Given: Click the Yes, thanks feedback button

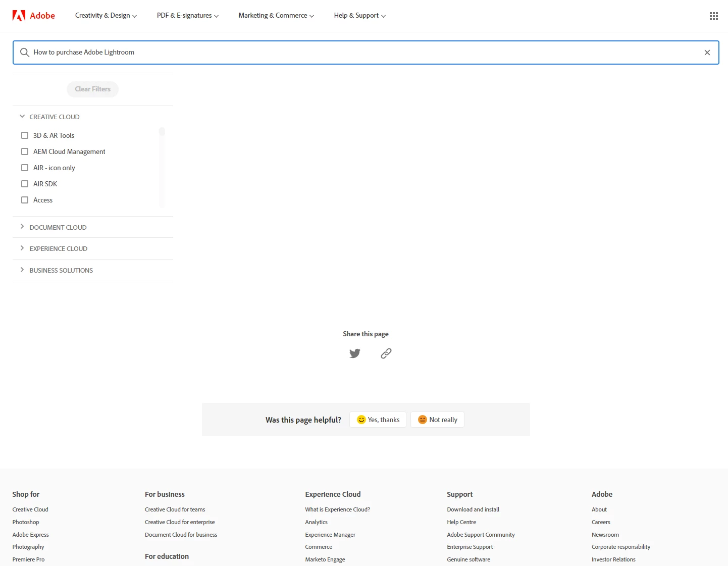Looking at the screenshot, I should pyautogui.click(x=378, y=420).
